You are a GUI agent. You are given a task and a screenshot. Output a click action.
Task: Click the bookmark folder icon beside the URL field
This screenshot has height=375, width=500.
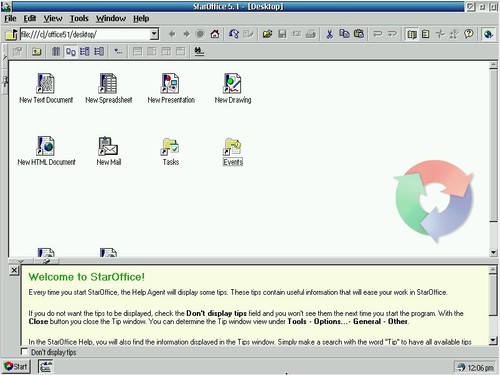click(11, 34)
